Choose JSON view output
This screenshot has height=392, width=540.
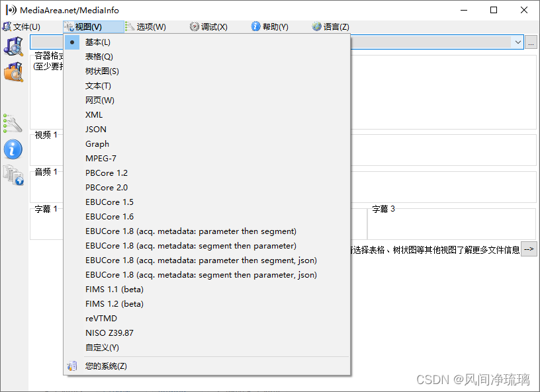click(x=206, y=130)
